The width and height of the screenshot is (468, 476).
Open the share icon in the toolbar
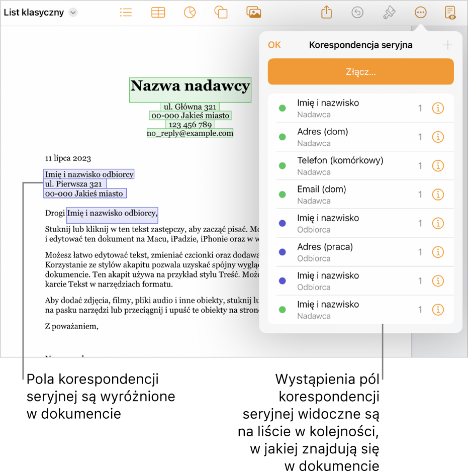327,13
